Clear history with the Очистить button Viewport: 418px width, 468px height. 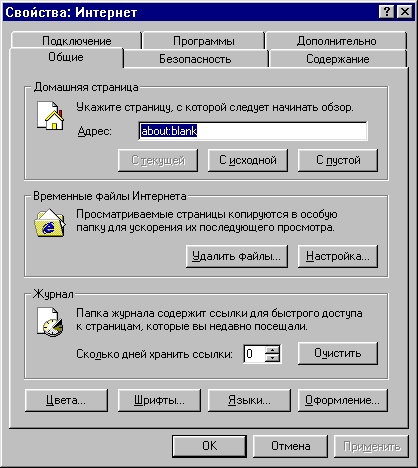tap(338, 353)
